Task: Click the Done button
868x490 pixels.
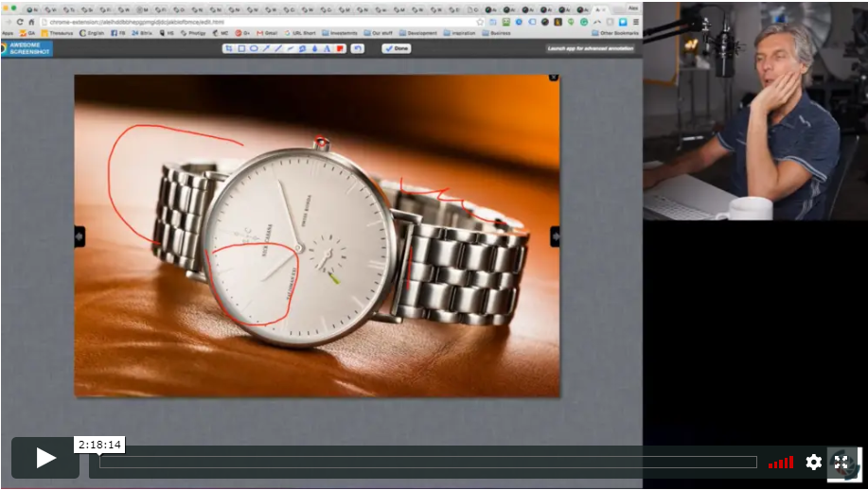Action: pos(397,48)
